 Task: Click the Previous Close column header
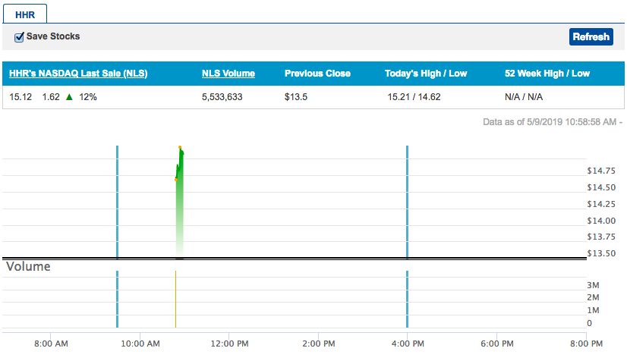coord(317,74)
